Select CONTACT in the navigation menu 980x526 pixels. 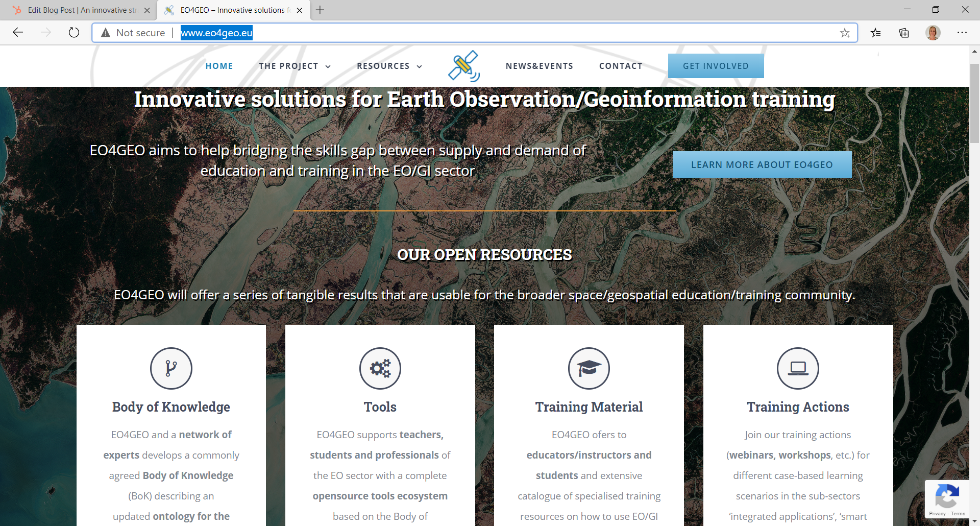pyautogui.click(x=621, y=65)
